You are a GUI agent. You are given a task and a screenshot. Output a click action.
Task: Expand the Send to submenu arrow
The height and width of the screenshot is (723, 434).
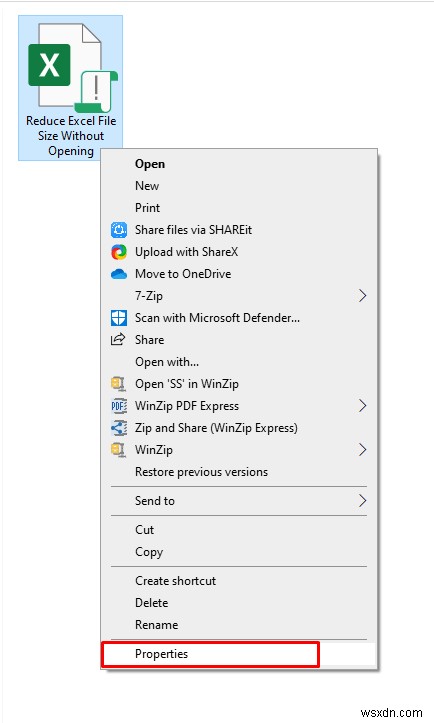pos(363,501)
